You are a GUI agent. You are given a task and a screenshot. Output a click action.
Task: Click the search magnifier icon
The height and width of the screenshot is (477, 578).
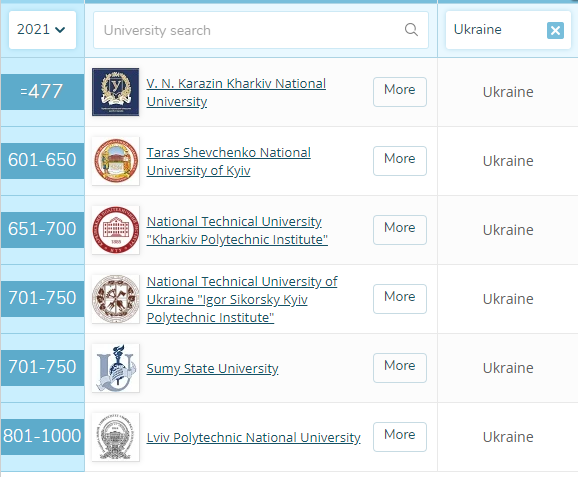coord(411,29)
